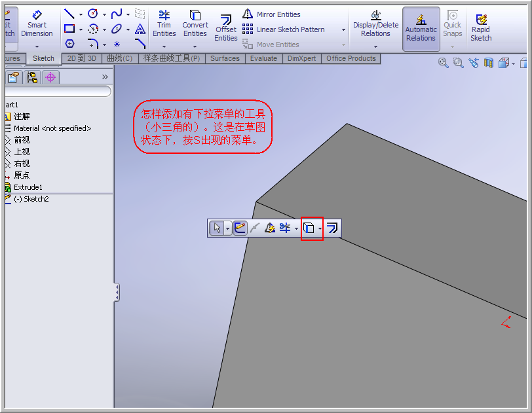
Task: Select the Ellipse sketch tool
Action: (x=117, y=29)
